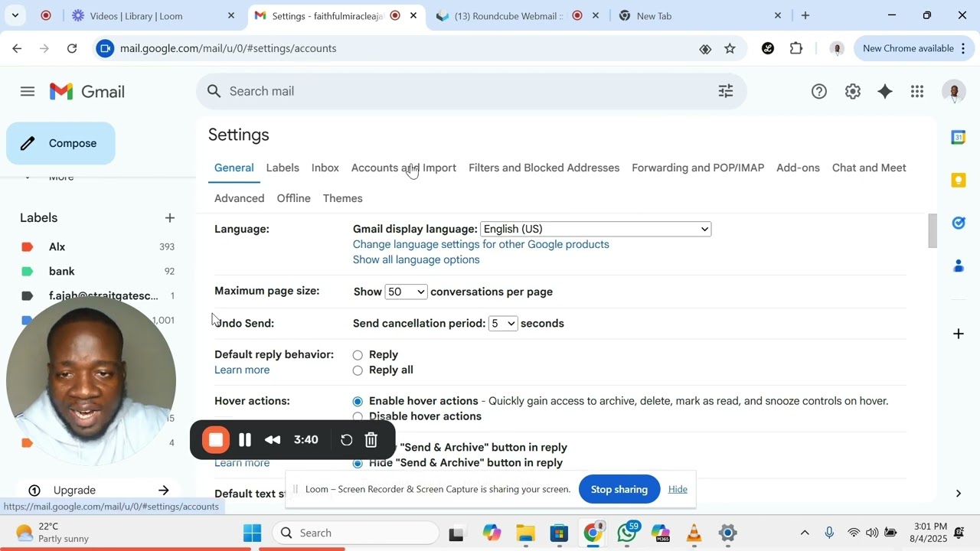Open Google Keep in the side panel

(959, 180)
